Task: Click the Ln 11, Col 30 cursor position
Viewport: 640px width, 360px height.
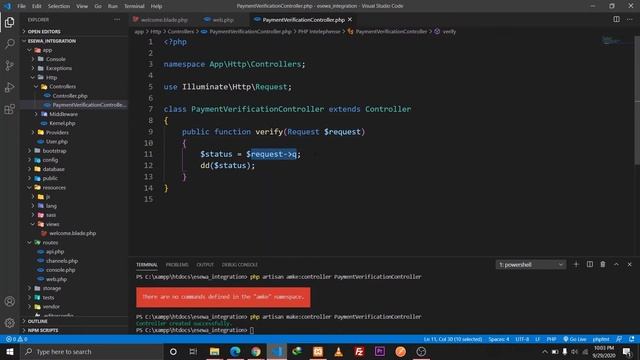Action: 453,339
